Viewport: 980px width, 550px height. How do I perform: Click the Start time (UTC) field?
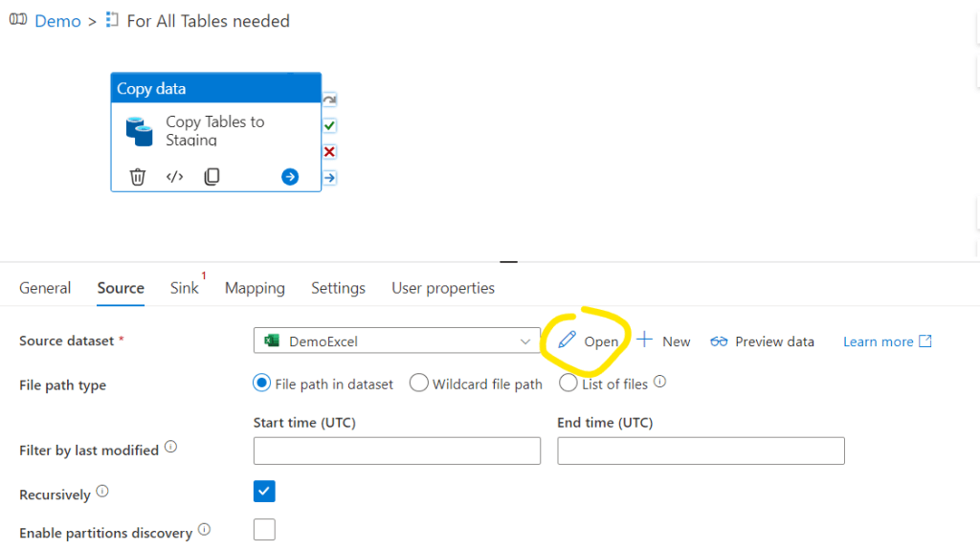(x=396, y=451)
